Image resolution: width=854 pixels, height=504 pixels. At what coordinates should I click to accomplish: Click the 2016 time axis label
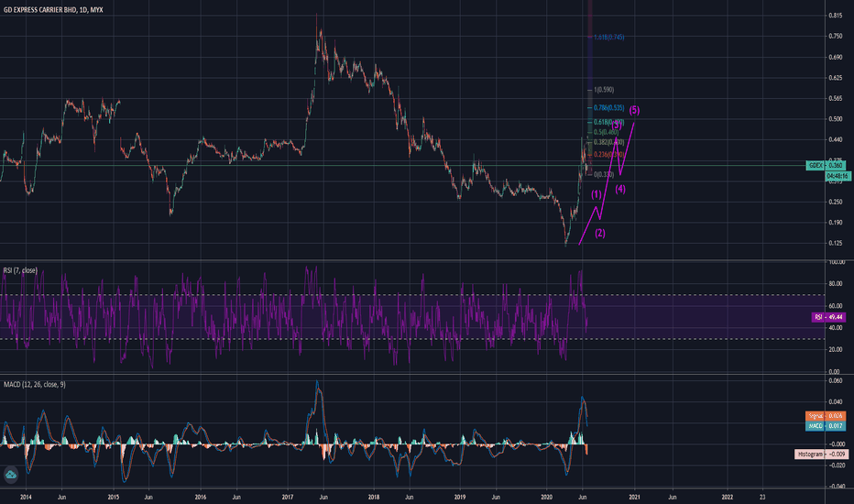click(x=201, y=497)
